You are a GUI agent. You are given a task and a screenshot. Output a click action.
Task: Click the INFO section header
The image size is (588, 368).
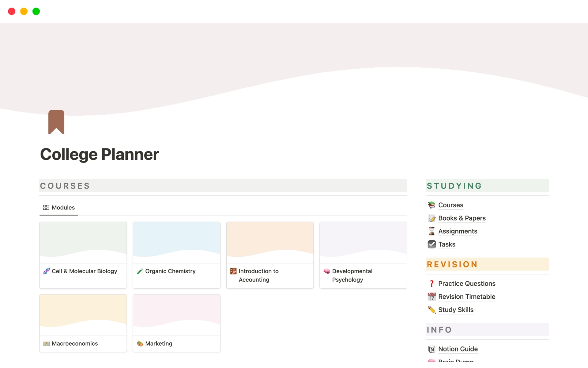(440, 330)
